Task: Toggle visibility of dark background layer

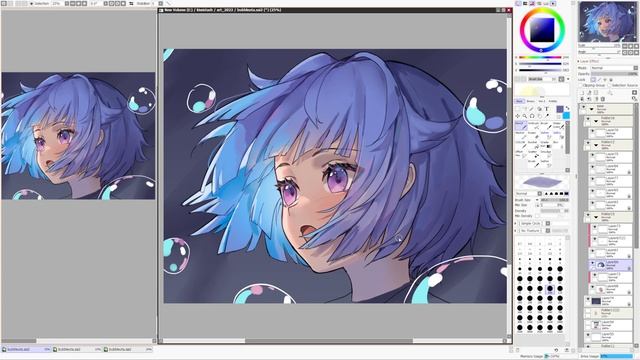Action: pyautogui.click(x=588, y=299)
